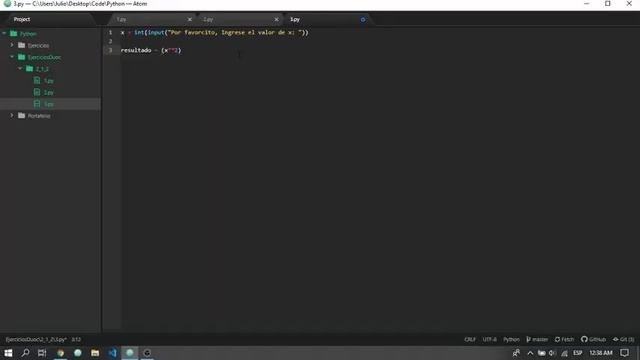Screen dimensions: 640x360
Task: Collapse the Python root folder chevron
Action: coord(4,33)
